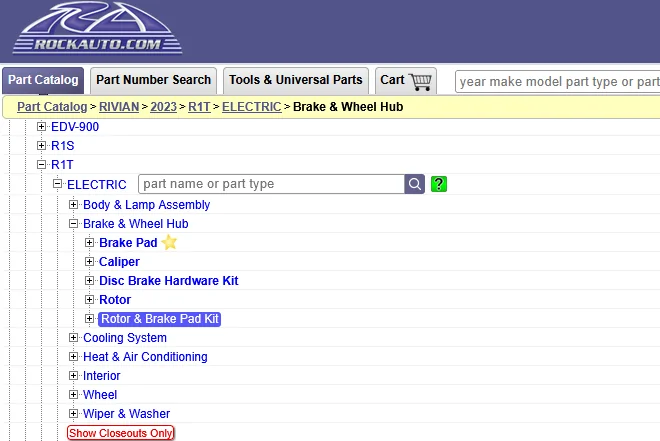Expand the Cooling System category
The height and width of the screenshot is (441, 660).
coord(73,337)
